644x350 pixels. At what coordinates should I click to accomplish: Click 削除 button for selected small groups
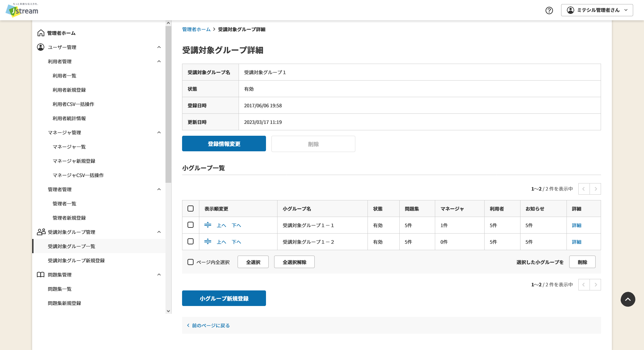(x=582, y=262)
